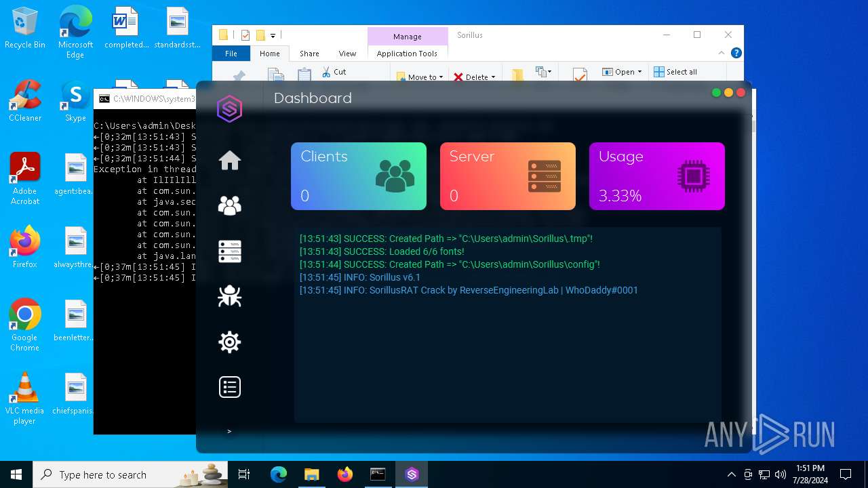The width and height of the screenshot is (868, 488).
Task: Select the standardsst image file on desktop
Action: point(178,28)
